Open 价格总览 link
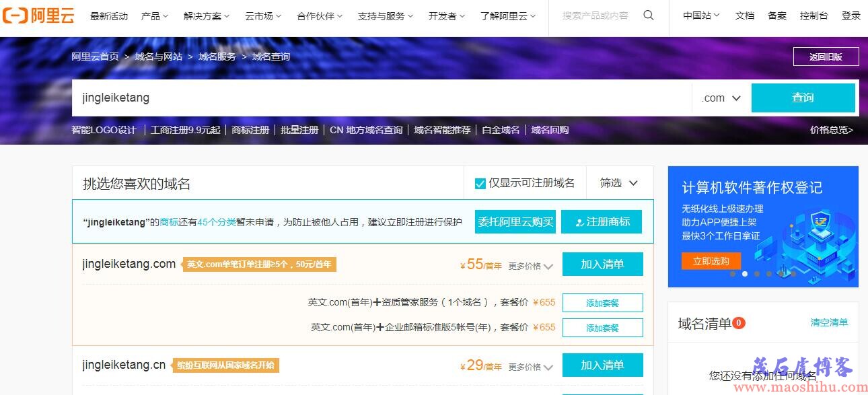This screenshot has width=868, height=395. [x=832, y=130]
